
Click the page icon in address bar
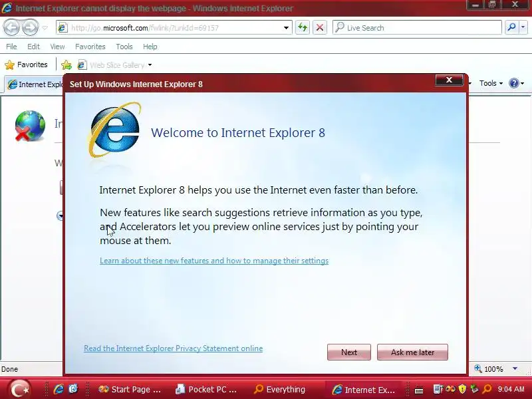pos(63,28)
